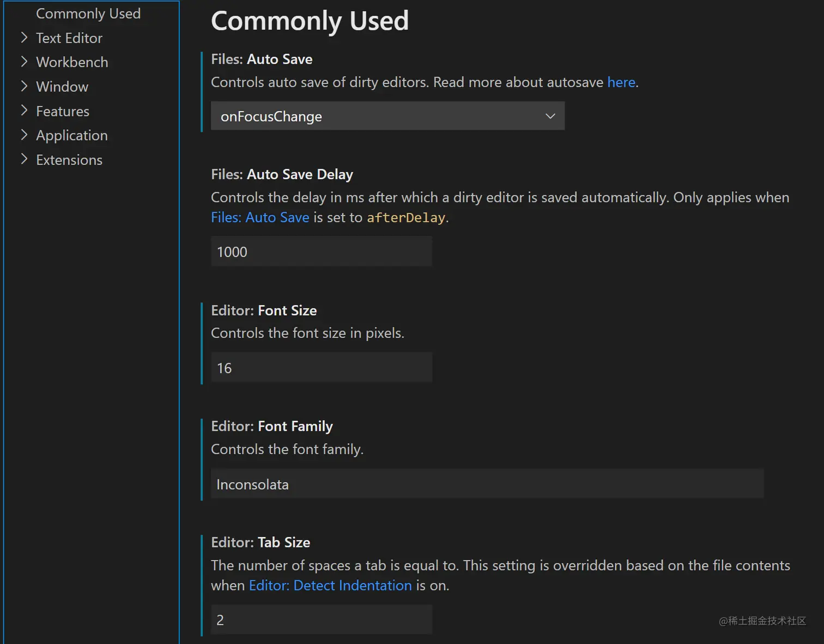Click the Auto Save Delay input field
The height and width of the screenshot is (644, 824).
[322, 252]
